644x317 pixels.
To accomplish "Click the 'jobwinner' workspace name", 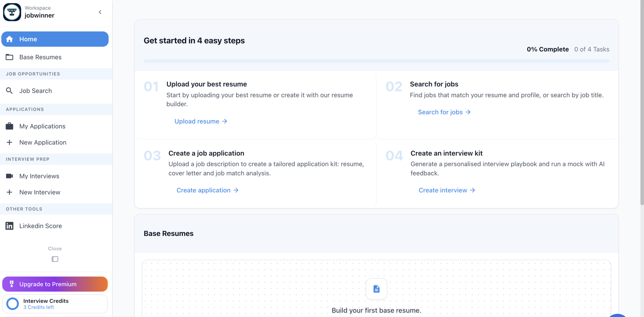I will click(39, 15).
